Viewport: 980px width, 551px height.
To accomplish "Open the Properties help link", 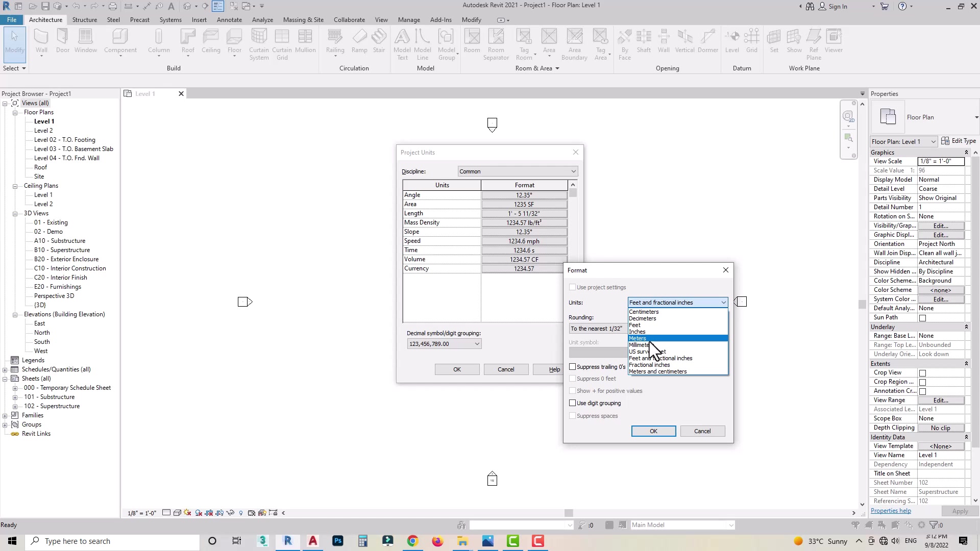I will pos(891,511).
